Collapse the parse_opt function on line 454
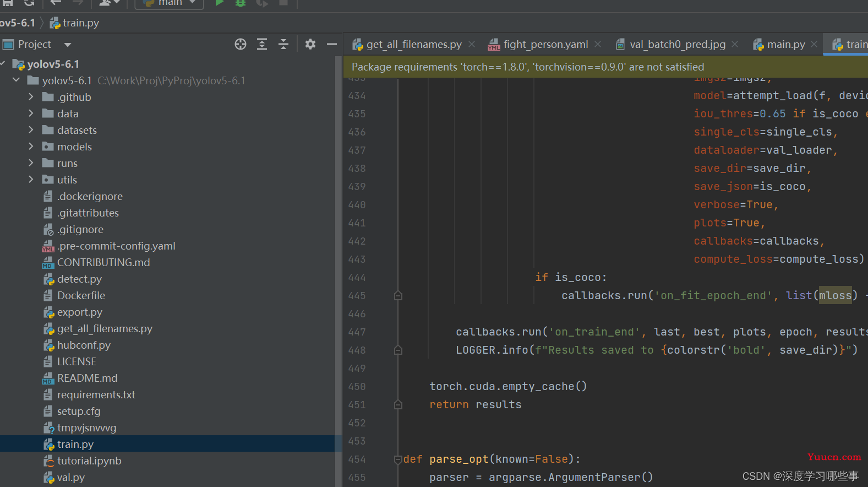 (x=398, y=459)
